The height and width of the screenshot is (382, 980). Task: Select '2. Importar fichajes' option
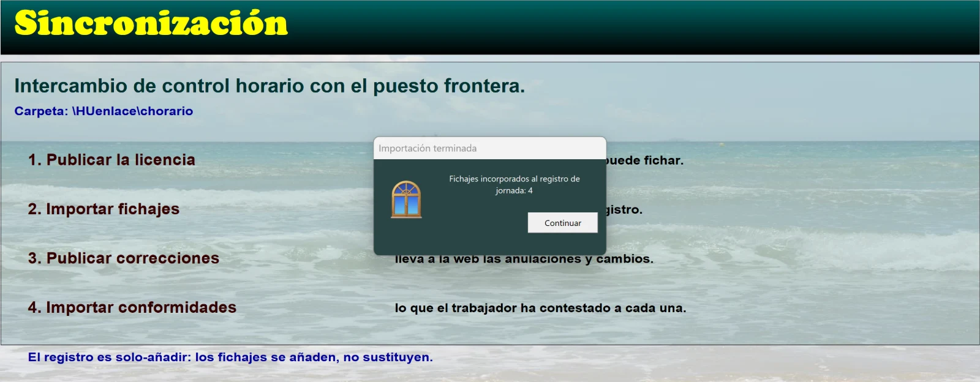(104, 209)
